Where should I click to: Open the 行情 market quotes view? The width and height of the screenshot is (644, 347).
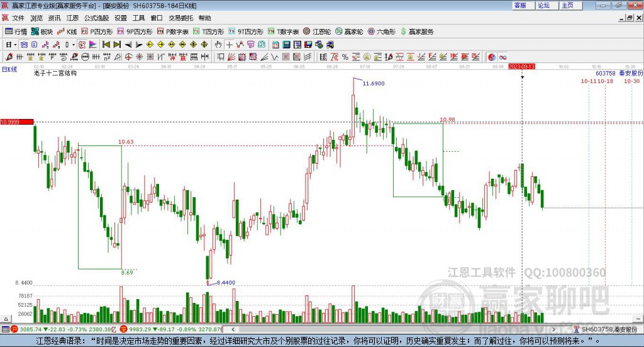(x=16, y=31)
